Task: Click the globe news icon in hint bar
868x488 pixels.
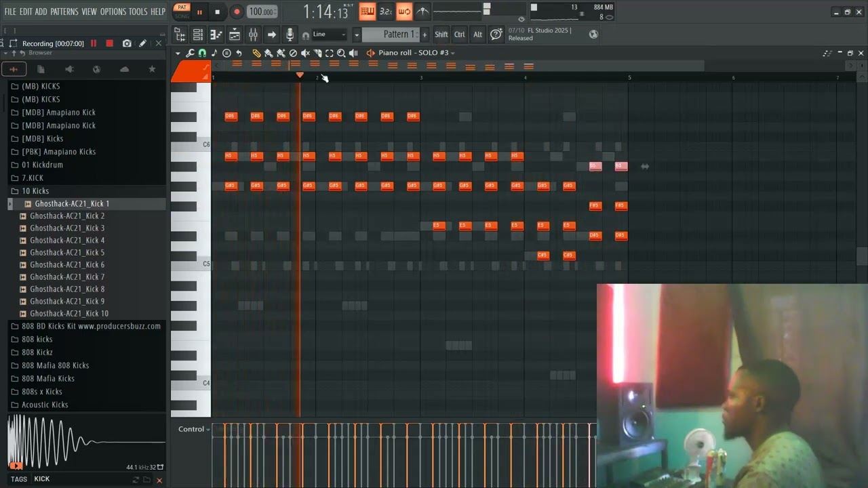Action: tap(594, 35)
